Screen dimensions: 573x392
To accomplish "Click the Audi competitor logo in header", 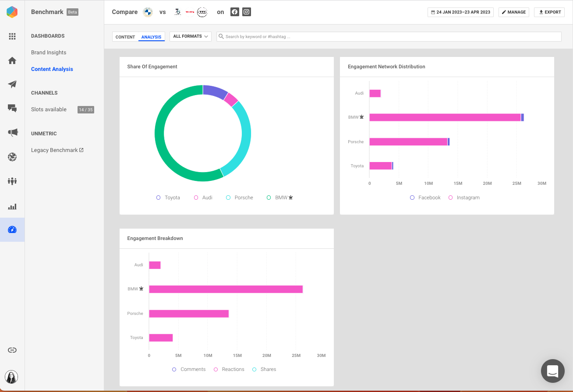I will (202, 12).
